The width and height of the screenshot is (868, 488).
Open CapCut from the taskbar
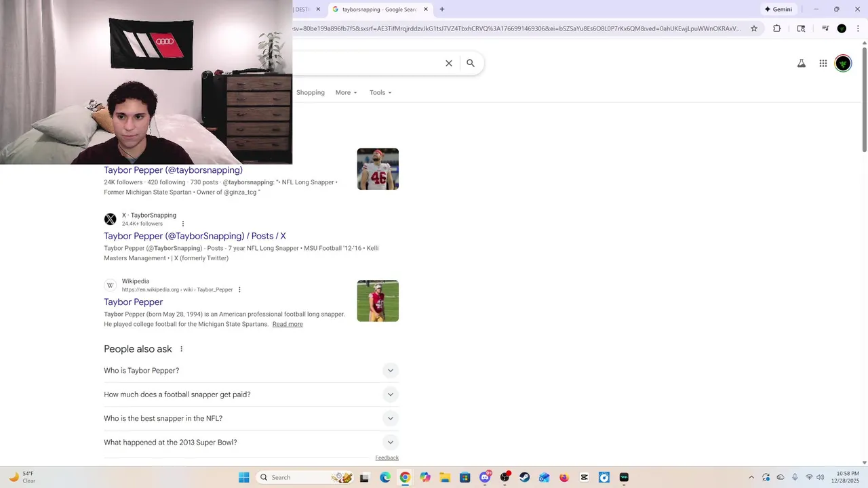[x=585, y=477]
